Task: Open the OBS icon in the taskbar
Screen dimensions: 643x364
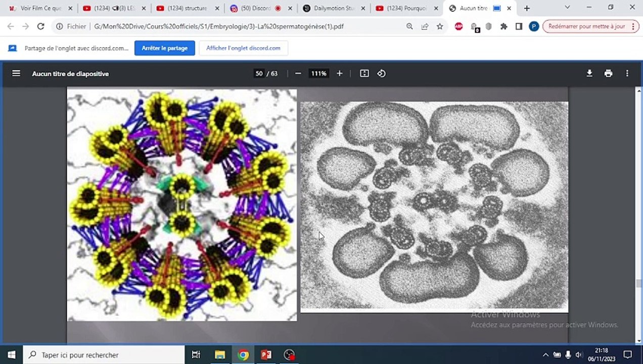Action: pos(289,355)
